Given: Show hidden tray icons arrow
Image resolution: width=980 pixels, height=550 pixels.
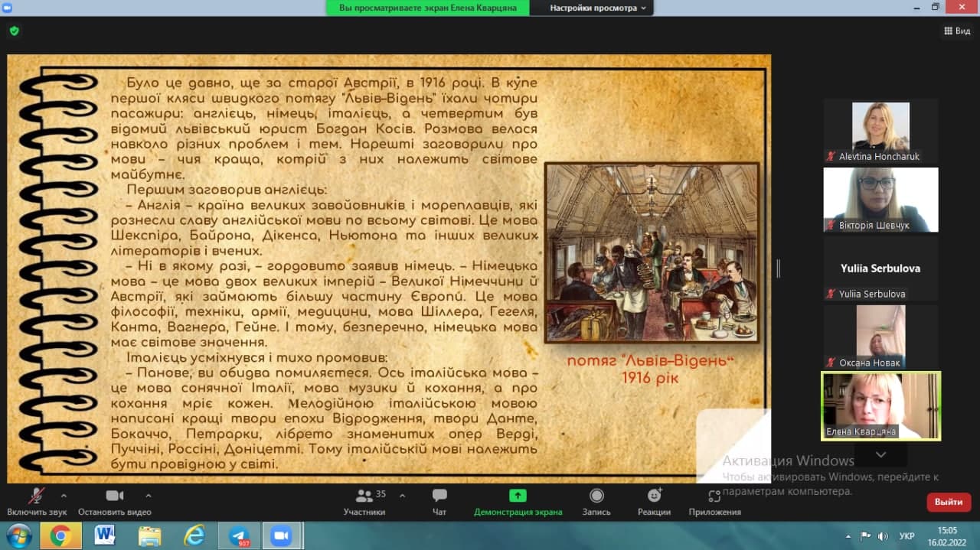Looking at the screenshot, I should (848, 536).
